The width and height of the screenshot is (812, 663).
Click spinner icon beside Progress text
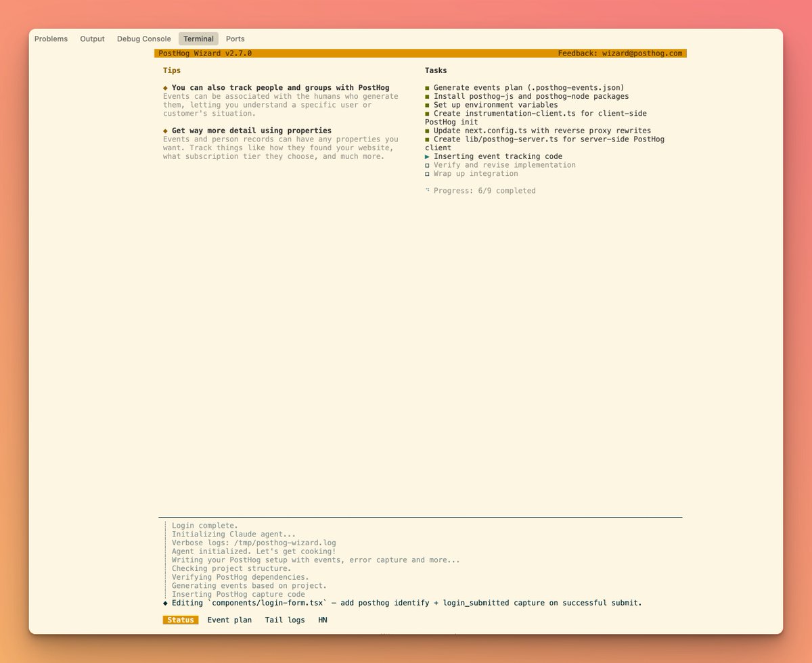pos(427,190)
